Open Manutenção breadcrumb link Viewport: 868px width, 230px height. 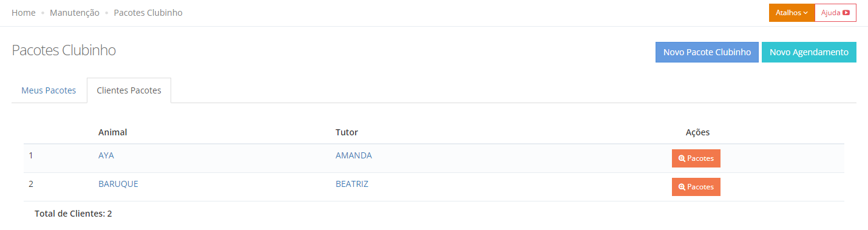75,13
